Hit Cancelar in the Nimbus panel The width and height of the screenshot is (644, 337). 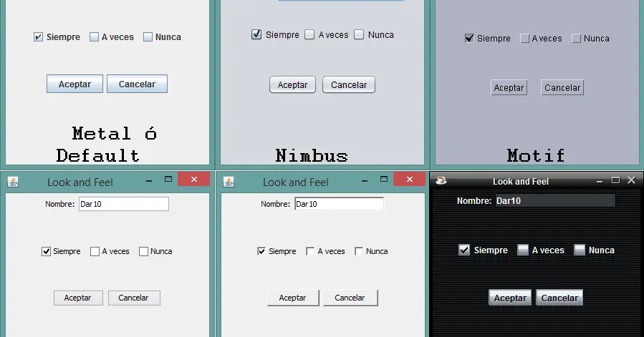349,84
